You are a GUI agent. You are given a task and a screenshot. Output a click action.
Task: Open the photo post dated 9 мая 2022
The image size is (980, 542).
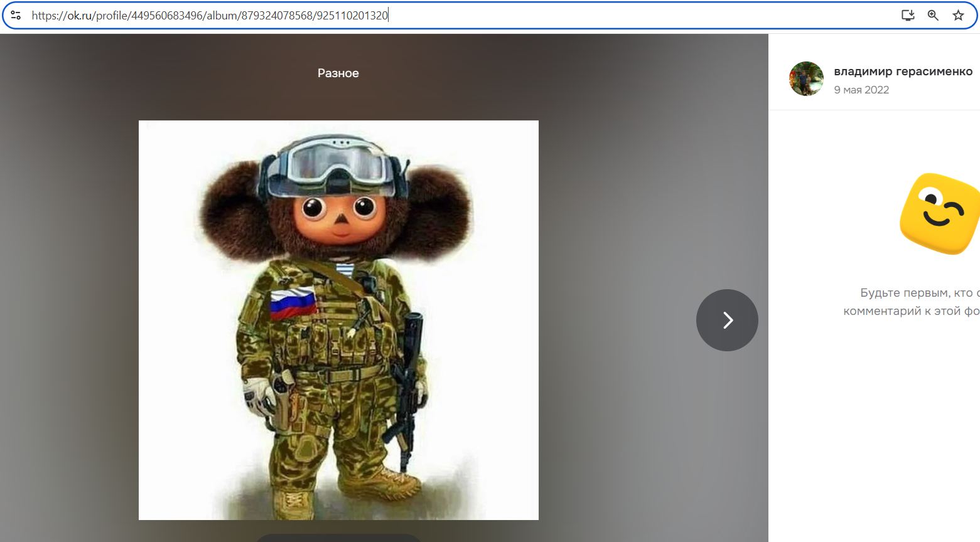click(x=861, y=90)
